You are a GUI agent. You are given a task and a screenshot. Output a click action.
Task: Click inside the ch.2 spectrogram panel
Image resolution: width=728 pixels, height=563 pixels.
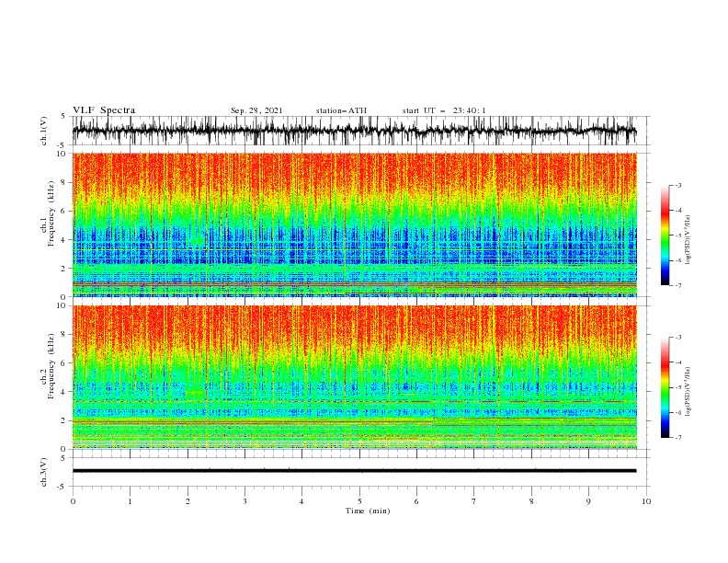[354, 377]
